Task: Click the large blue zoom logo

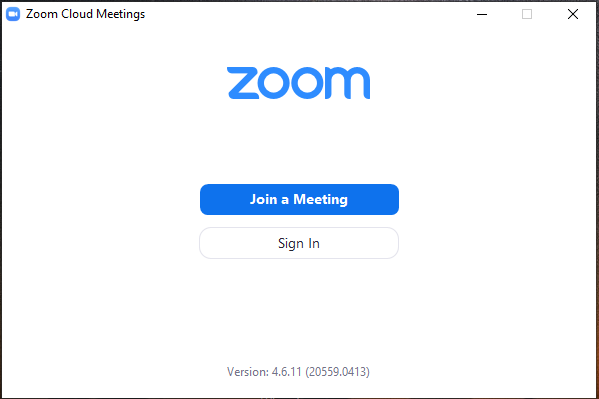Action: (298, 83)
